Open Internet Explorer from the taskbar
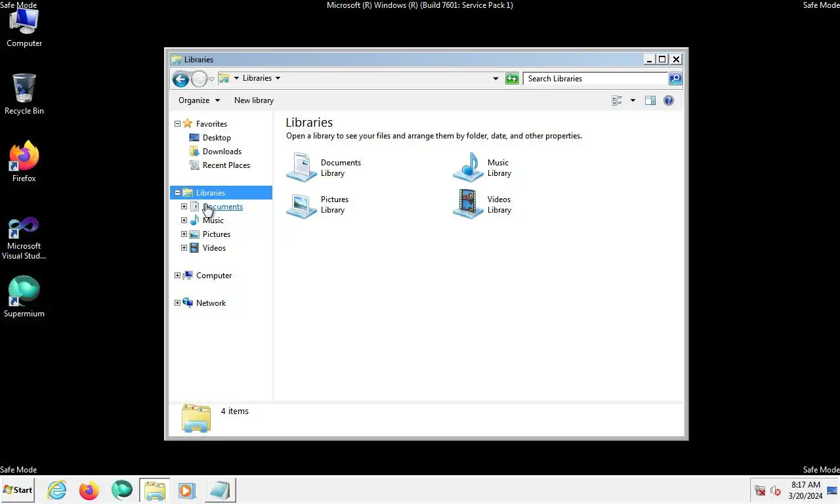Image resolution: width=840 pixels, height=504 pixels. 57,490
